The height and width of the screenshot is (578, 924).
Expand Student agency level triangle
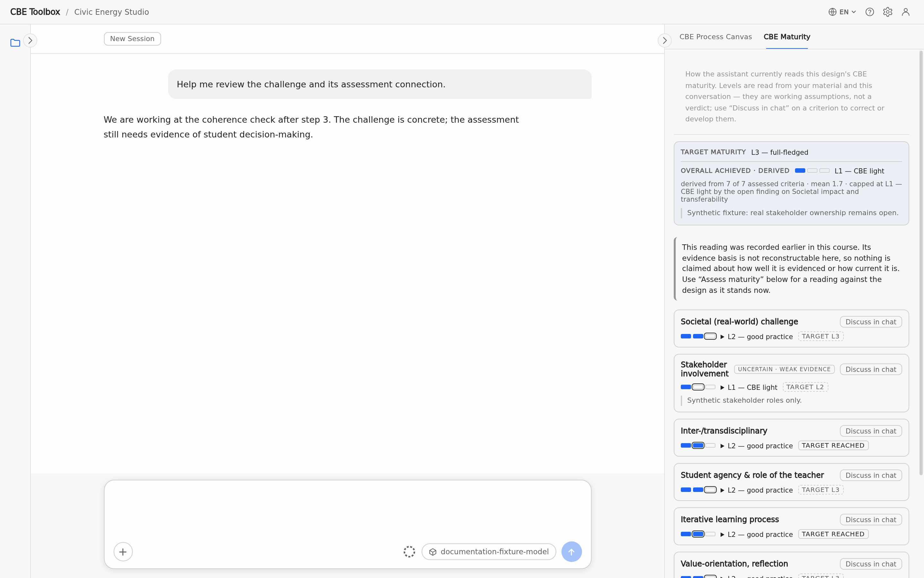pos(723,490)
